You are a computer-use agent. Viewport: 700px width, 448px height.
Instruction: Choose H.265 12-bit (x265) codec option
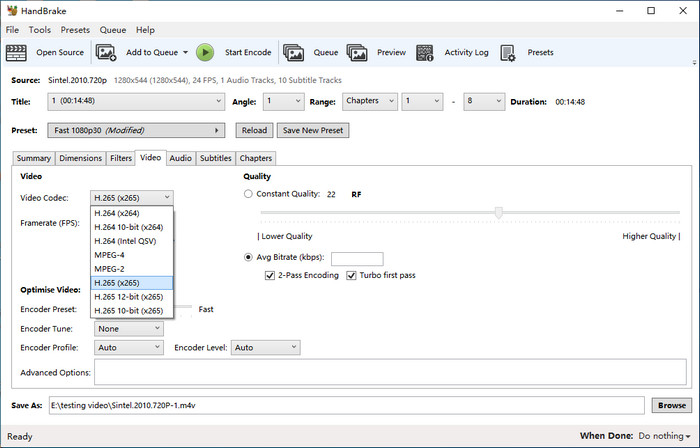[132, 297]
